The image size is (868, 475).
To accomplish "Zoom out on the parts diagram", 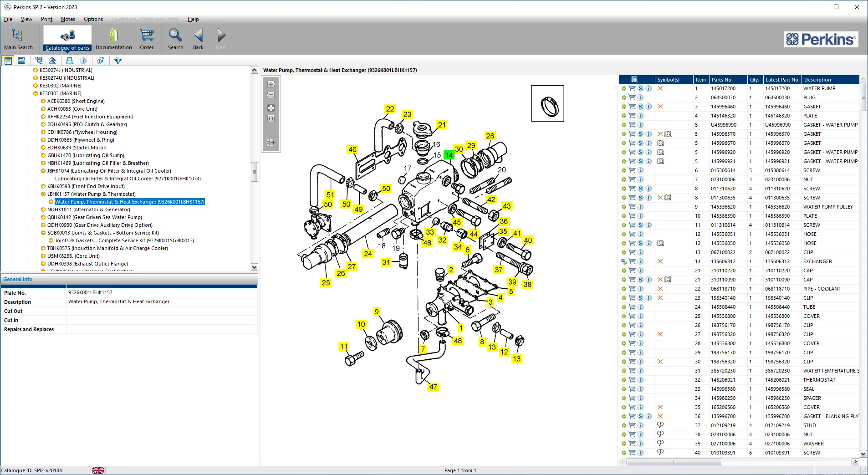I will click(271, 95).
